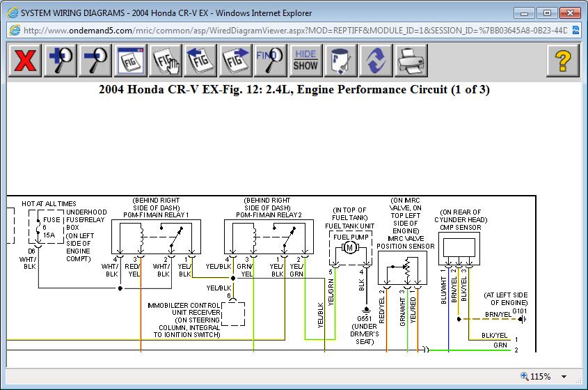Go to the next figure
This screenshot has height=390, width=588.
[235, 61]
